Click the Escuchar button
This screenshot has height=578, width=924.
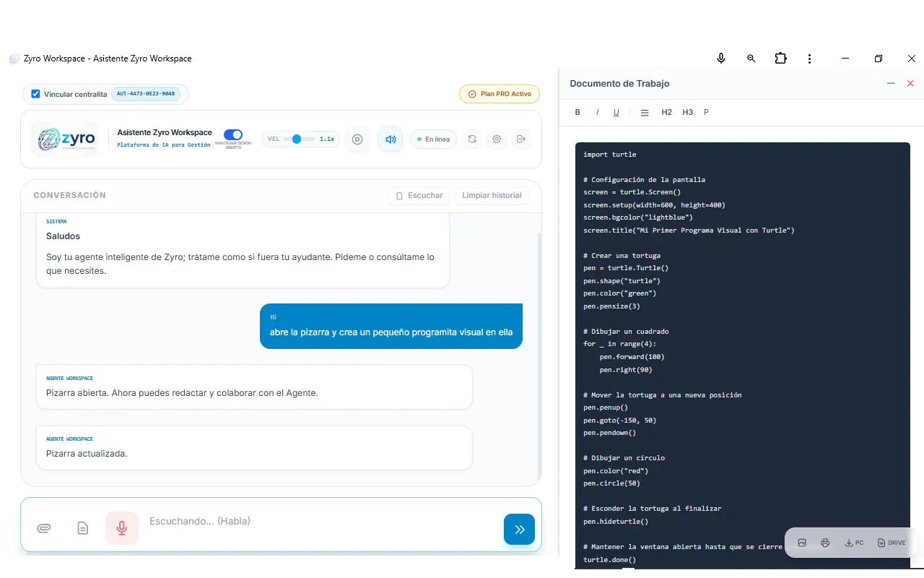pos(419,195)
